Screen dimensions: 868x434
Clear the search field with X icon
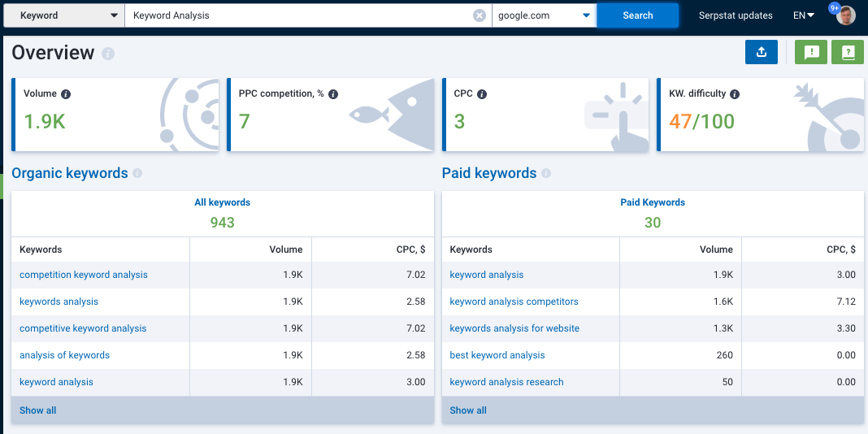(x=480, y=15)
